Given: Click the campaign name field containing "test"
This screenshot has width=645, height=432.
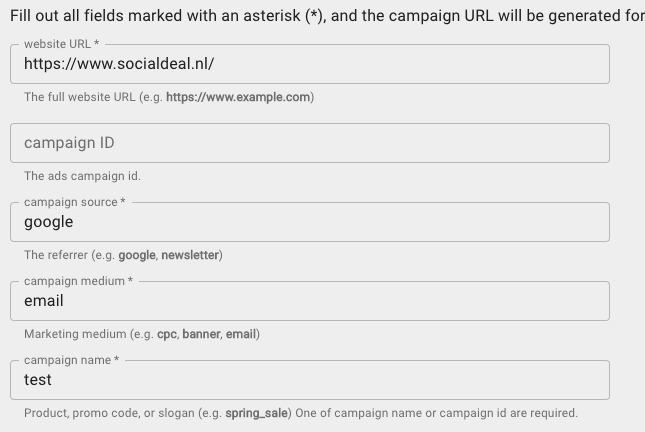Looking at the screenshot, I should tap(310, 380).
